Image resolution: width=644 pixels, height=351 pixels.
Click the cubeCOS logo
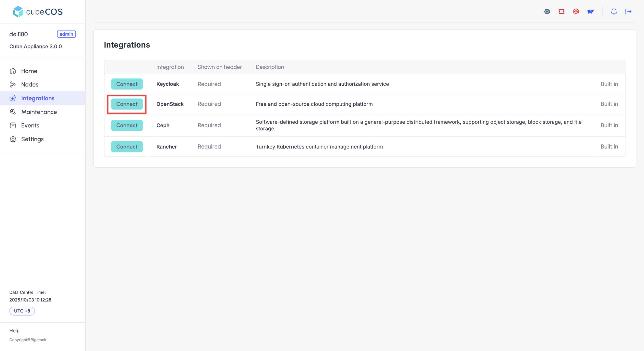click(x=38, y=12)
